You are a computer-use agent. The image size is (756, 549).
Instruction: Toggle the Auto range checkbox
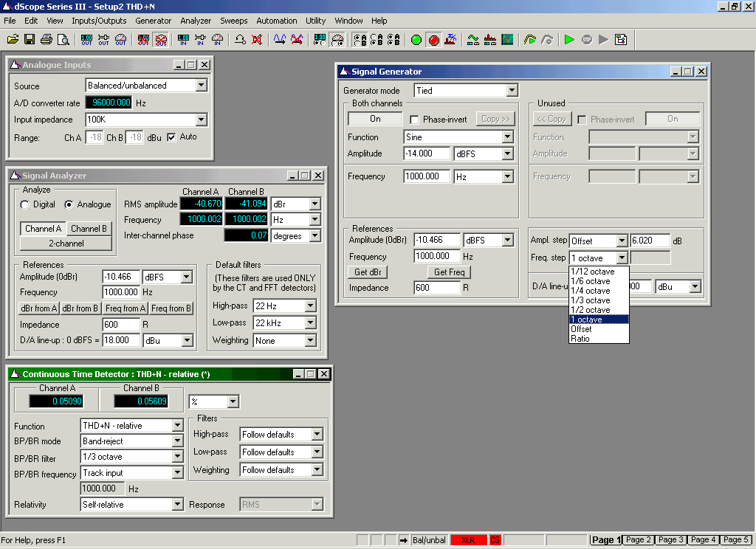pos(171,137)
